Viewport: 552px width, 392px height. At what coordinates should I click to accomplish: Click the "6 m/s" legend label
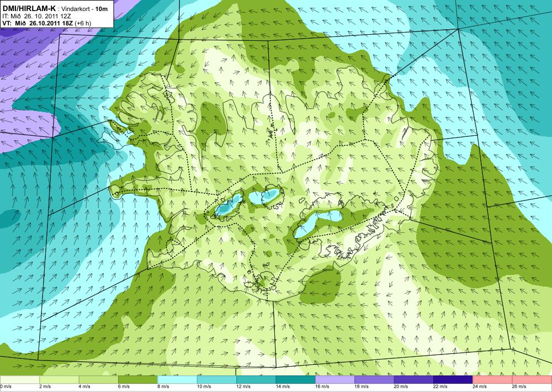tap(124, 386)
